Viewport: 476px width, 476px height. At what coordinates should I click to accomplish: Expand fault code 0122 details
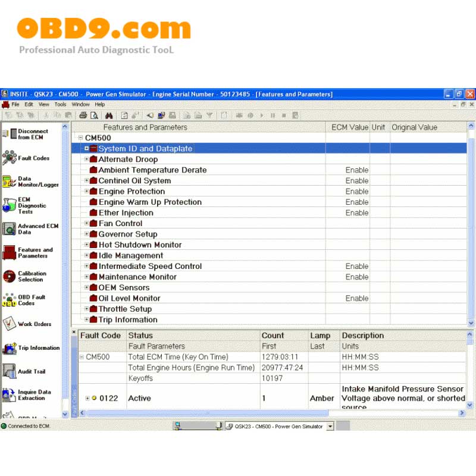coord(87,398)
